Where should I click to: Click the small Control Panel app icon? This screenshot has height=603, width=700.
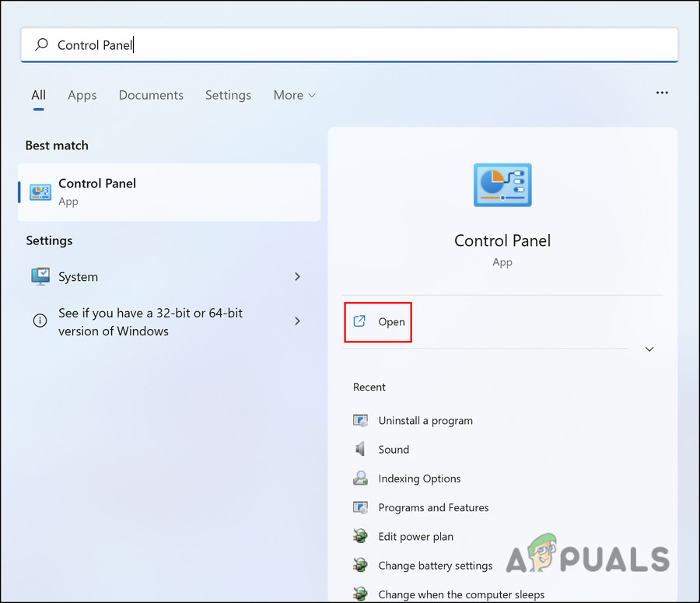click(x=40, y=192)
